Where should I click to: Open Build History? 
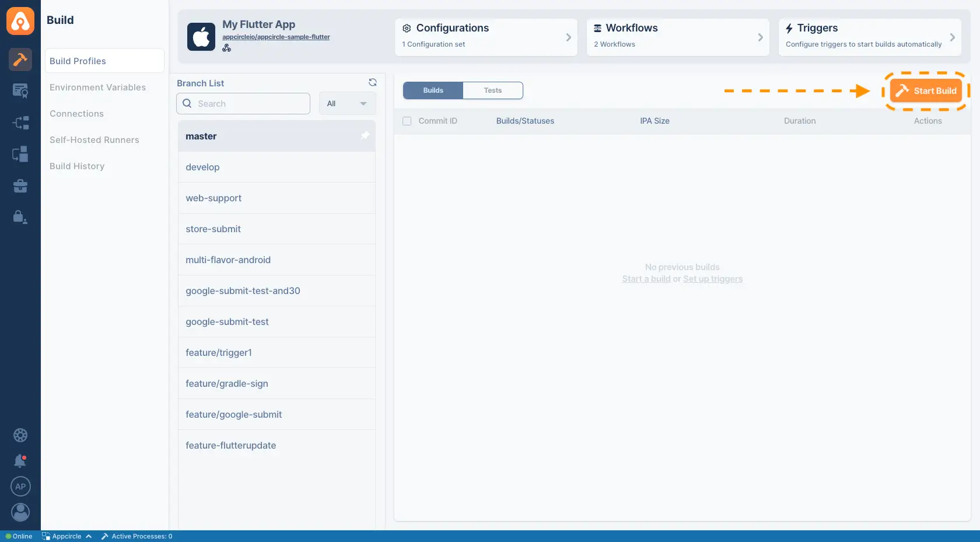[x=77, y=166]
